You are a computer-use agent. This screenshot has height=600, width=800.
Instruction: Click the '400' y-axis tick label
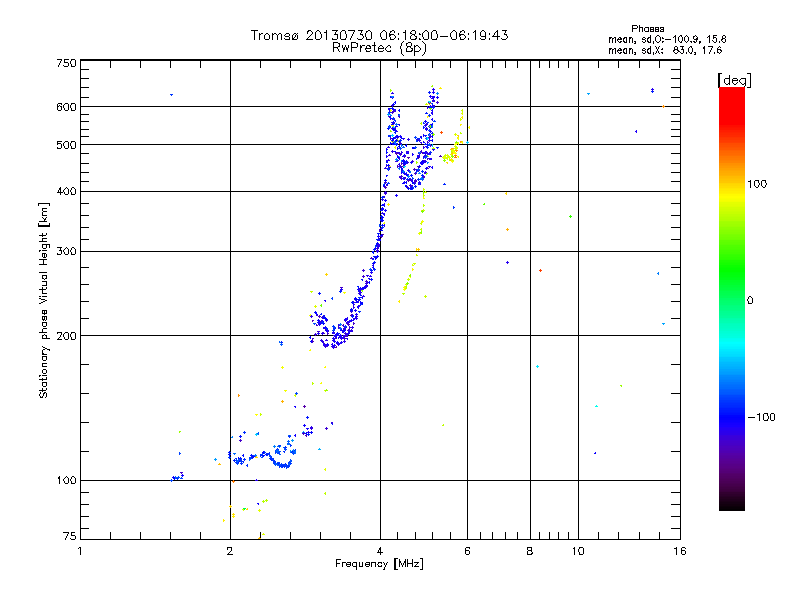(66, 191)
